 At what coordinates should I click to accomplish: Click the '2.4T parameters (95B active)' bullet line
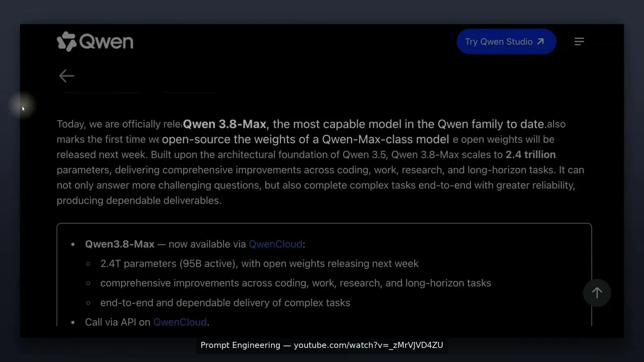pyautogui.click(x=259, y=263)
